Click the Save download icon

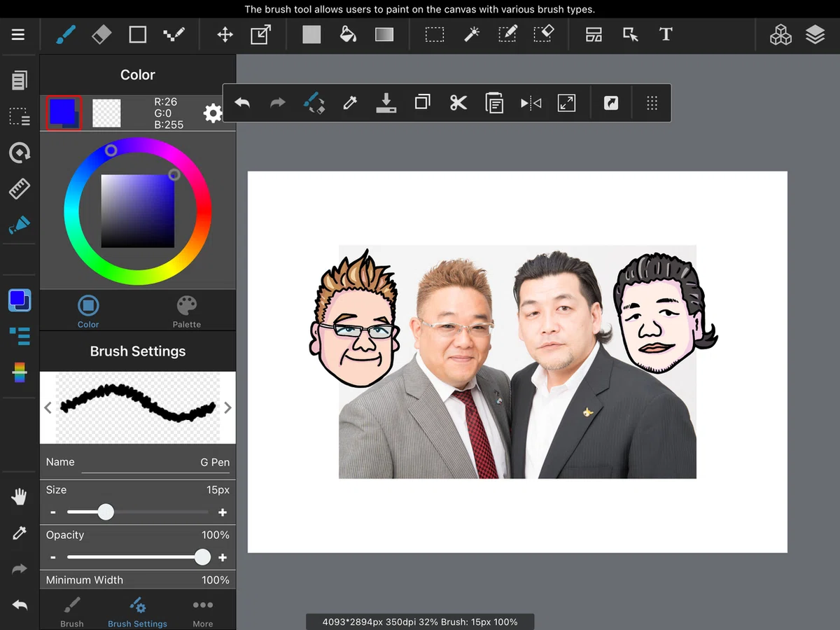pos(386,103)
